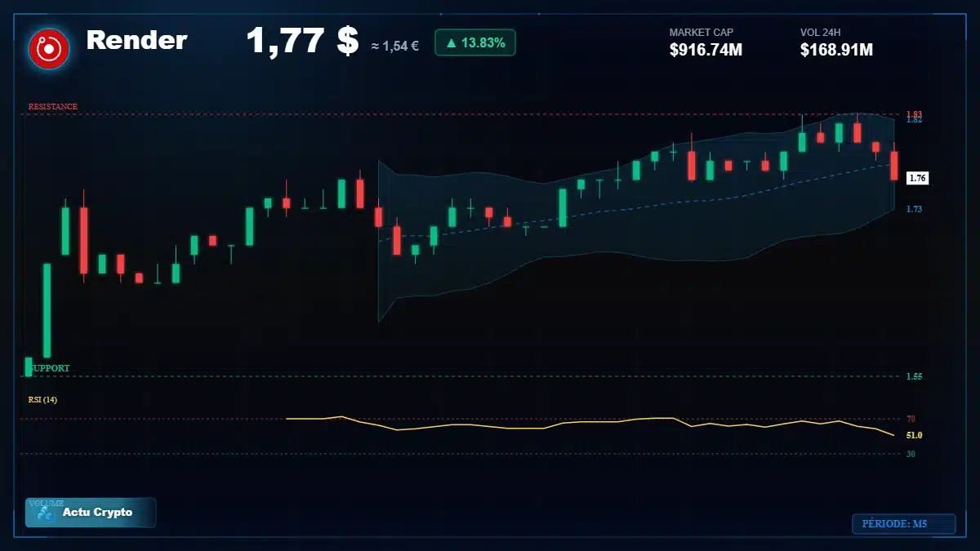The image size is (980, 551).
Task: Click the 1.76 current price tag
Action: [917, 178]
